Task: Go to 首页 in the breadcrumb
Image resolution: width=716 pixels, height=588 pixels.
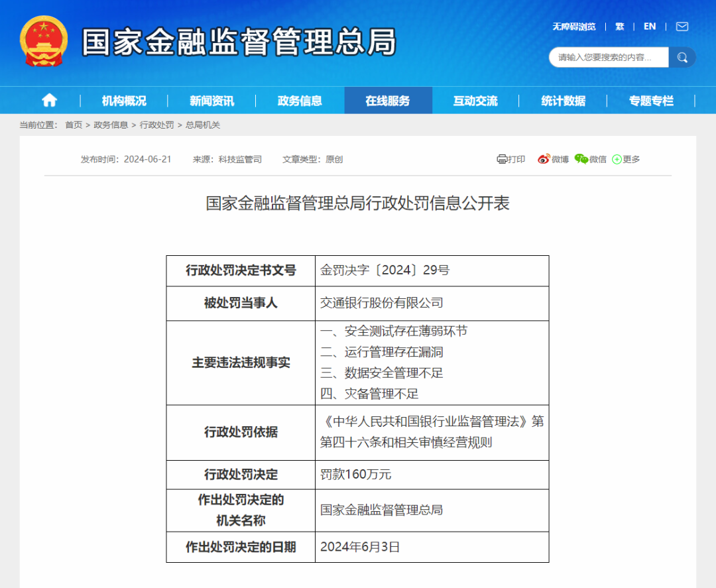Action: point(73,125)
